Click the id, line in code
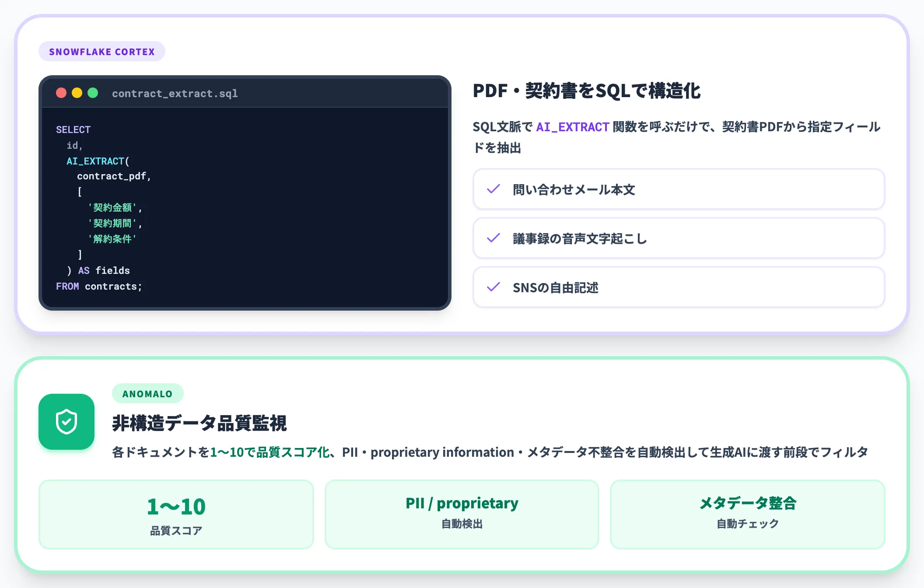Image resolution: width=924 pixels, height=588 pixels. [74, 145]
